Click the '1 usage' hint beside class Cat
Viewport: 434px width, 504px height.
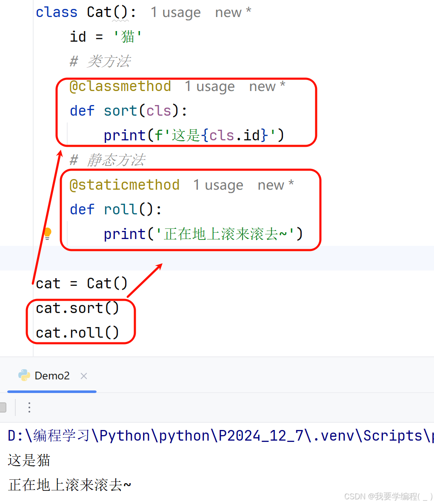pyautogui.click(x=176, y=12)
